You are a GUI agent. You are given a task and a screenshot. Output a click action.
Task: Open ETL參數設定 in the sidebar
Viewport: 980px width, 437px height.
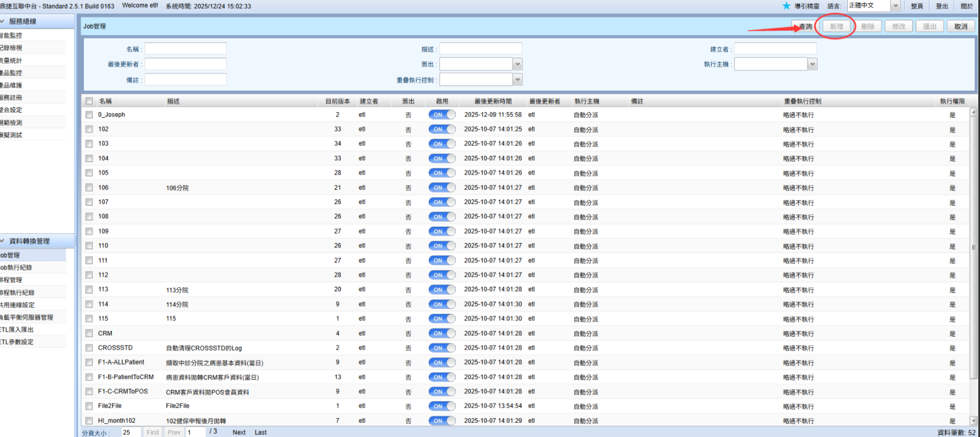(18, 342)
